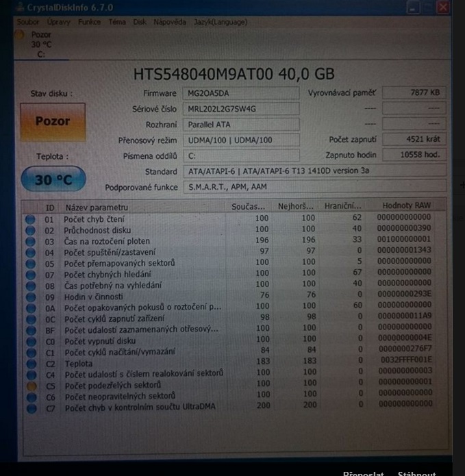The image size is (465, 476).
Task: Click the serial number field MRL202L2G7SW4G
Action: [x=241, y=109]
